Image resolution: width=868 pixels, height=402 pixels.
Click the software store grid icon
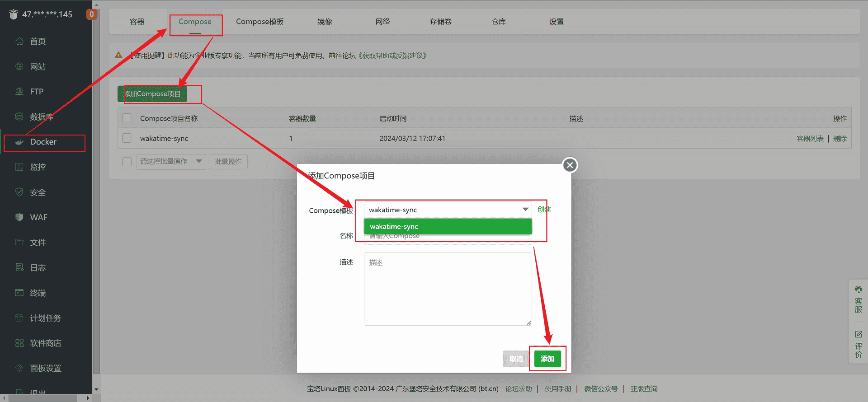[x=19, y=343]
